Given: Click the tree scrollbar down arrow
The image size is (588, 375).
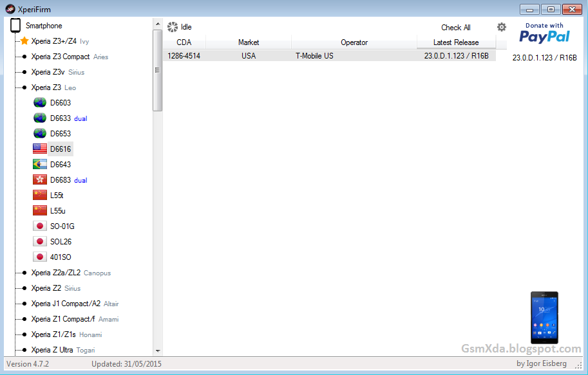Looking at the screenshot, I should [158, 351].
